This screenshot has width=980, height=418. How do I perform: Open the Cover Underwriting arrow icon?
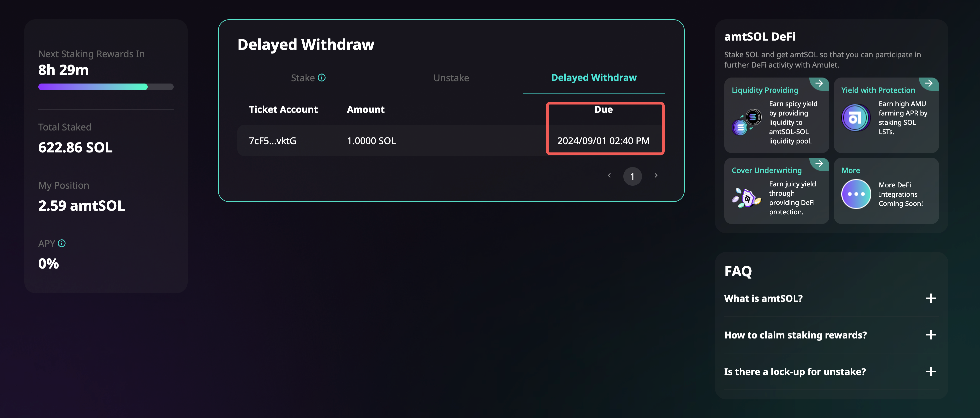(x=819, y=163)
